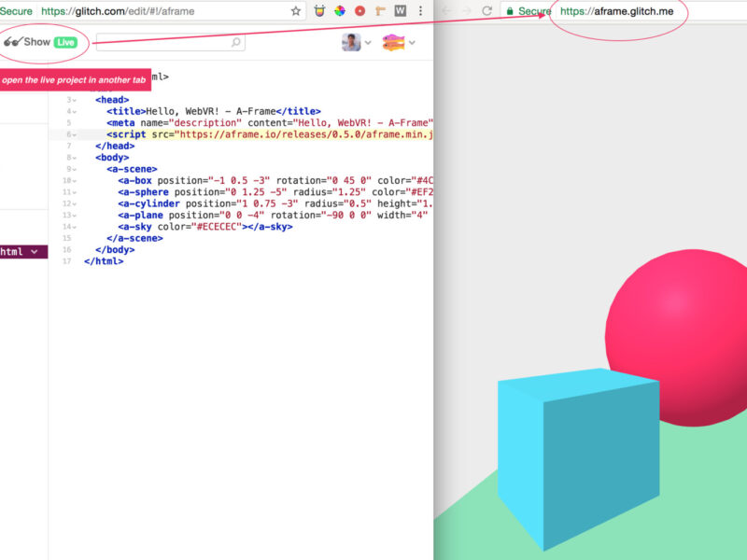Viewport: 747px width, 560px height.
Task: Collapse the title fold arrow on line 4
Action: pyautogui.click(x=75, y=111)
